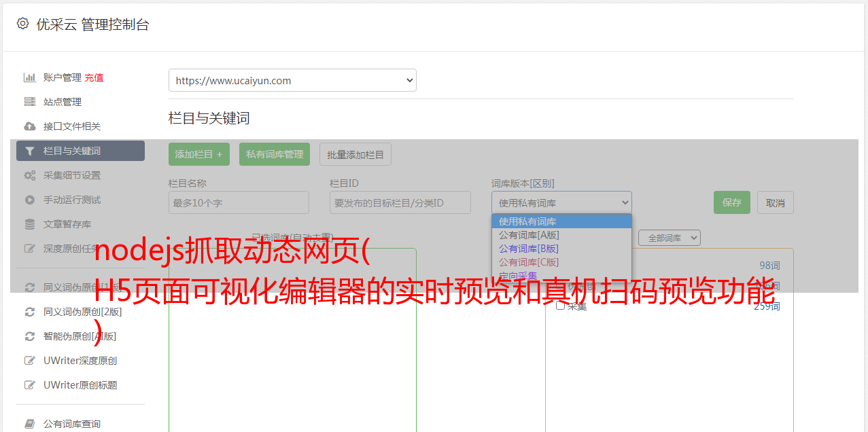The image size is (868, 432).
Task: Click the gear icon beside 优采云 管理控制台
Action: click(22, 24)
